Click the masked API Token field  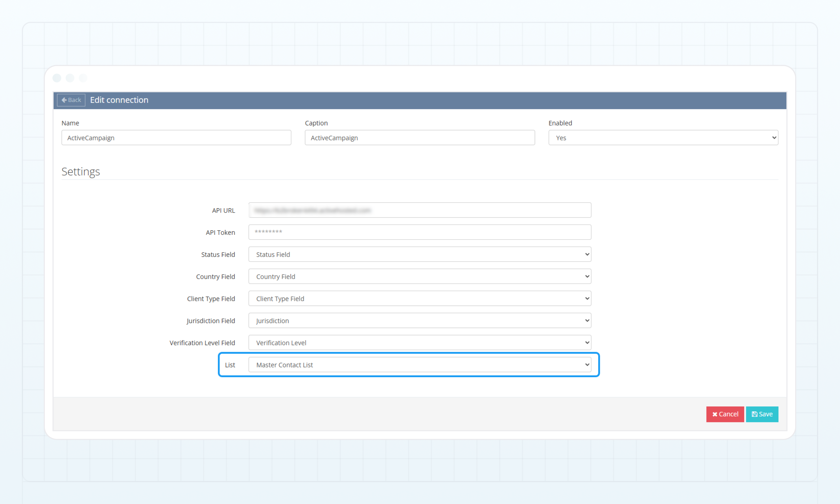(419, 232)
